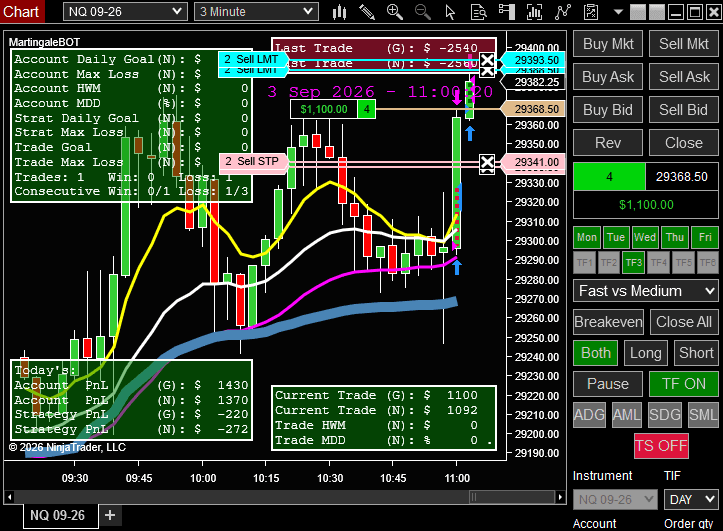723x531 pixels.
Task: Click the Chart window title label
Action: tap(21, 11)
